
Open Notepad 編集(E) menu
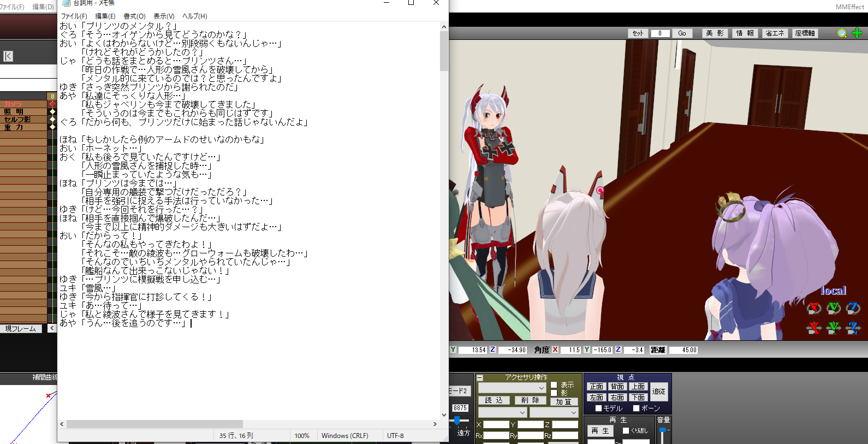[x=105, y=16]
